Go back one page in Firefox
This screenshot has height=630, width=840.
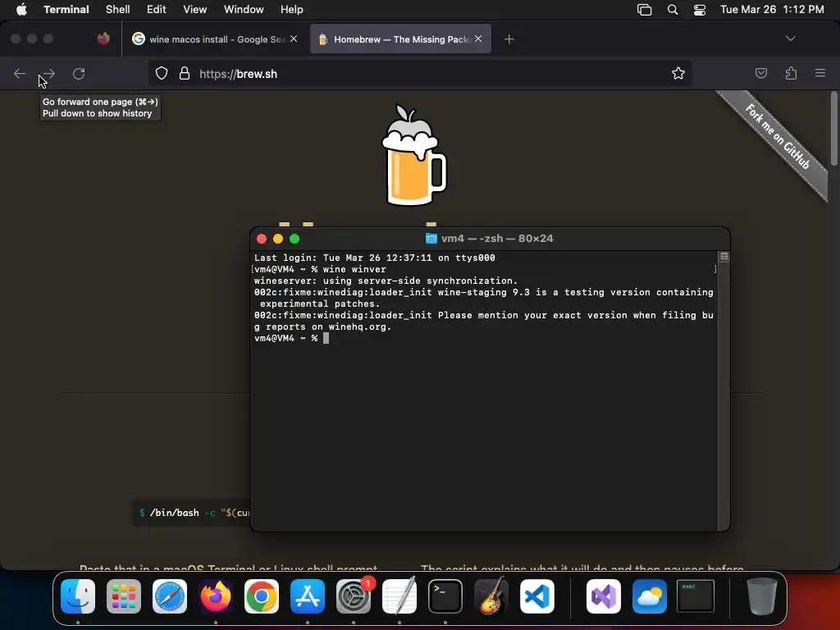pos(20,73)
